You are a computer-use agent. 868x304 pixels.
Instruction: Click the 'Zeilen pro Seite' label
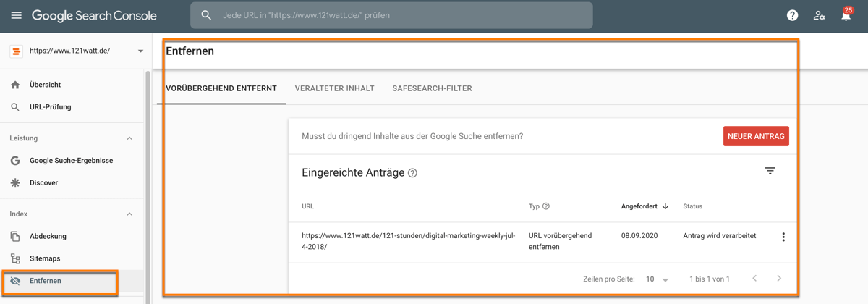point(609,279)
